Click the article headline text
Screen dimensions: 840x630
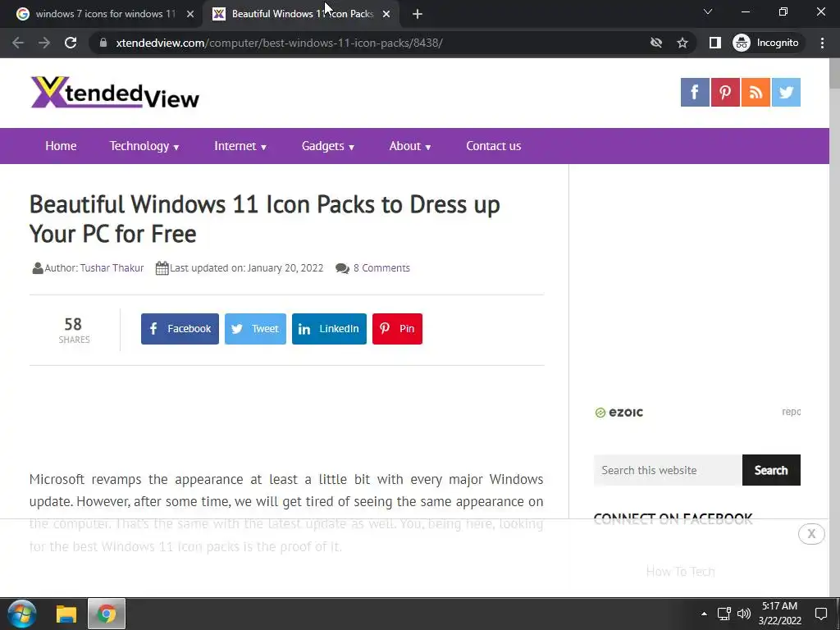click(265, 218)
